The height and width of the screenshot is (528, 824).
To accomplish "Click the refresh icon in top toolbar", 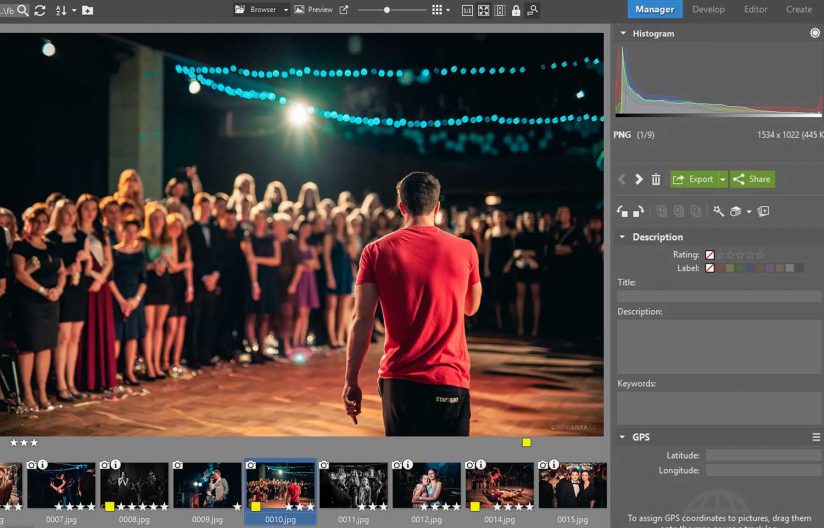I will 40,10.
